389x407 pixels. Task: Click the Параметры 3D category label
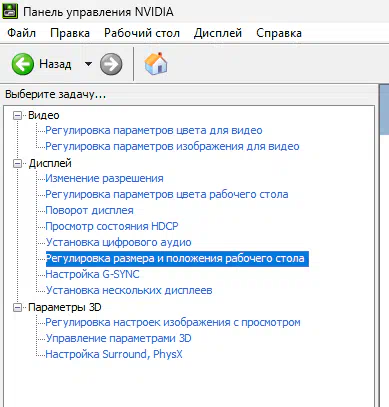tap(65, 307)
